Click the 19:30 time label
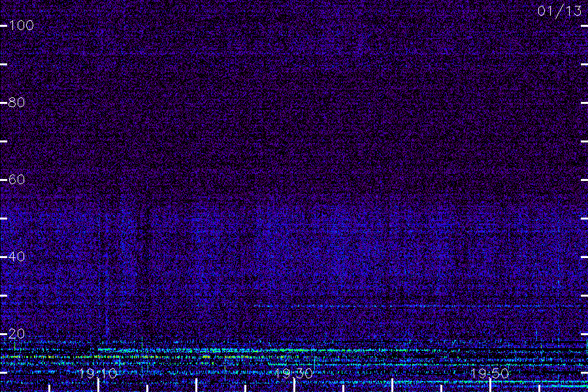 pyautogui.click(x=294, y=373)
